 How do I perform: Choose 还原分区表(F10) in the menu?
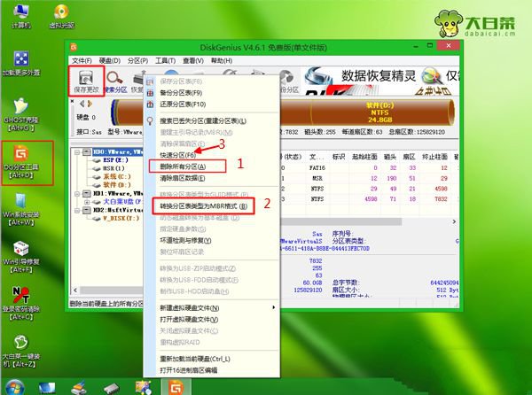[183, 105]
